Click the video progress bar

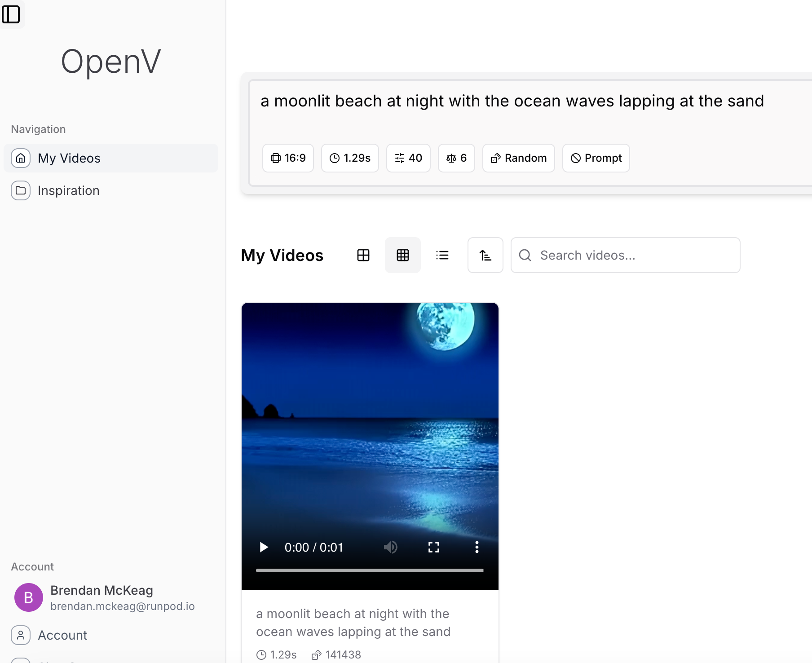[370, 570]
